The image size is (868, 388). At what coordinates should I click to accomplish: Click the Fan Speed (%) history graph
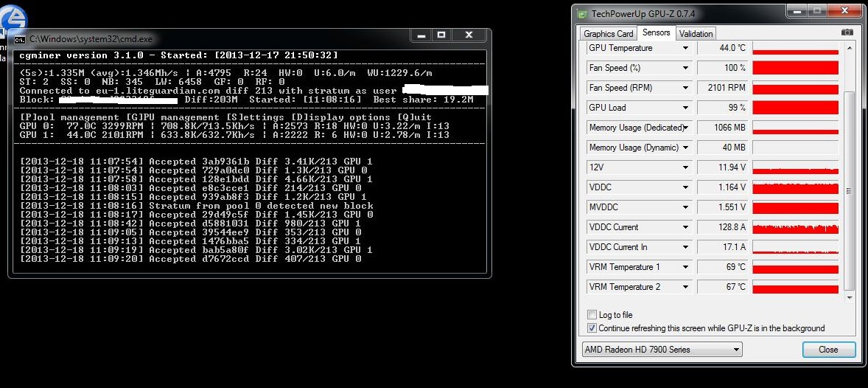click(x=796, y=68)
